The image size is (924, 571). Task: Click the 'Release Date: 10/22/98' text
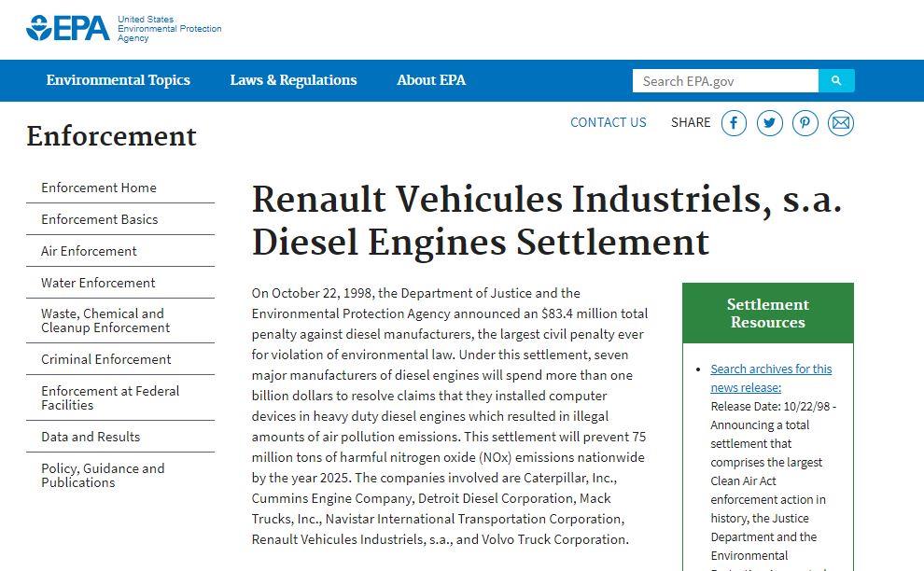(x=771, y=407)
